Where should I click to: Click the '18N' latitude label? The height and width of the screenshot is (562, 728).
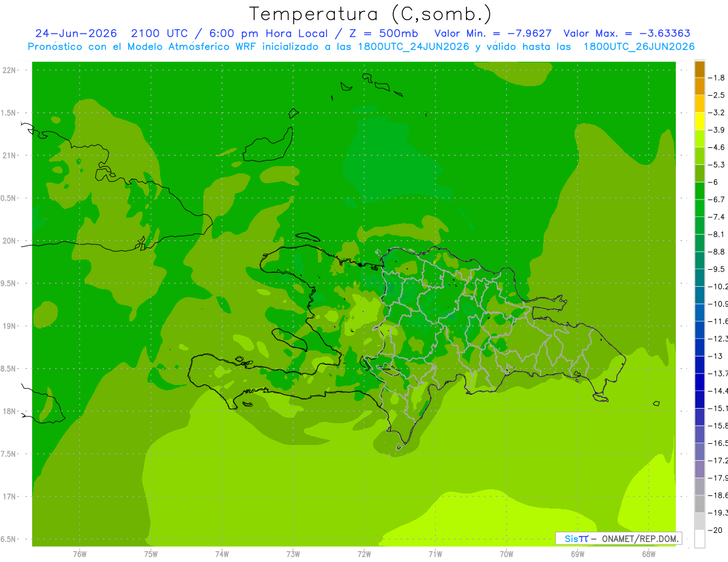10,412
